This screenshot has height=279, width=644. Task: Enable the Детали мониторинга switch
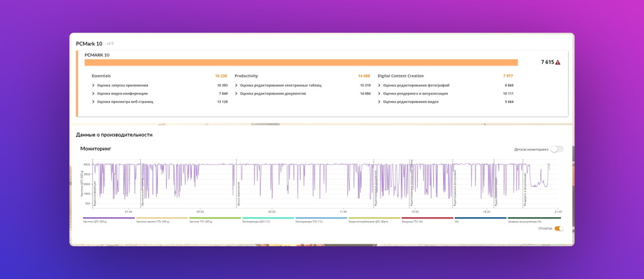click(557, 149)
